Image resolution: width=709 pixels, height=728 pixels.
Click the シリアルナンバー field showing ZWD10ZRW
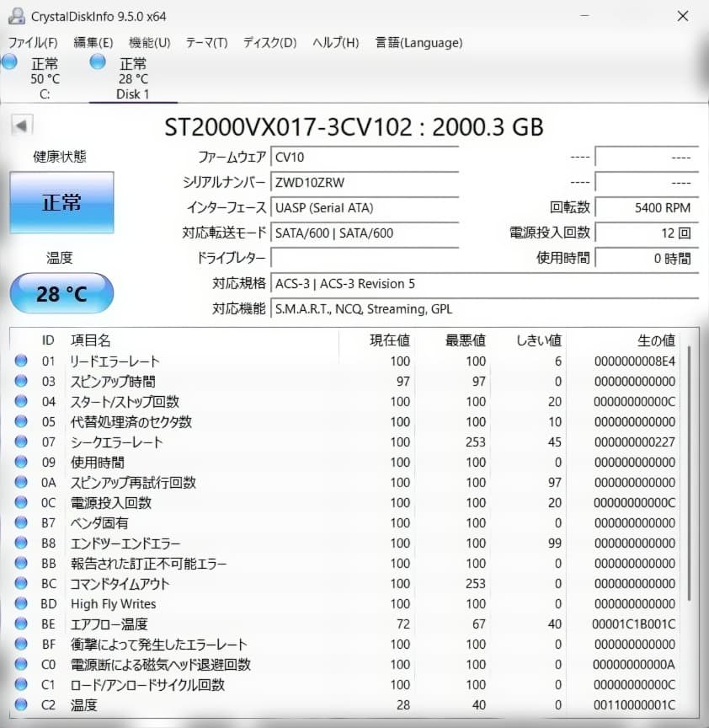point(365,182)
